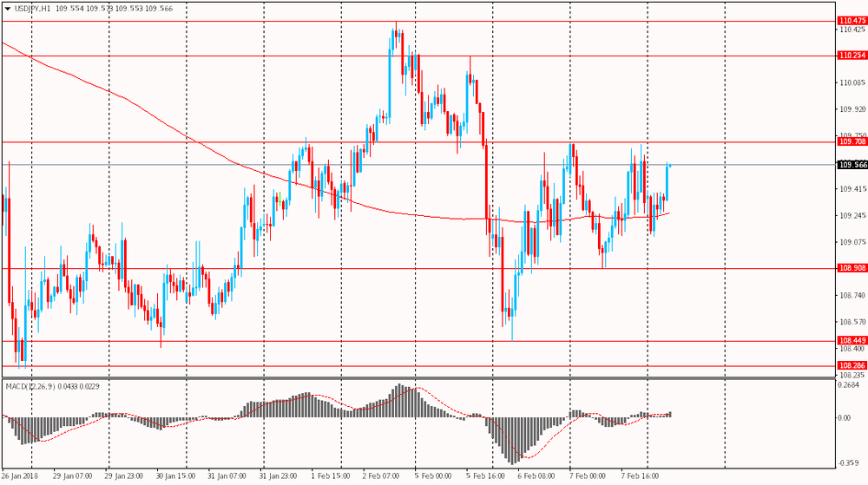Click the 110.254 red price level label

[x=852, y=56]
